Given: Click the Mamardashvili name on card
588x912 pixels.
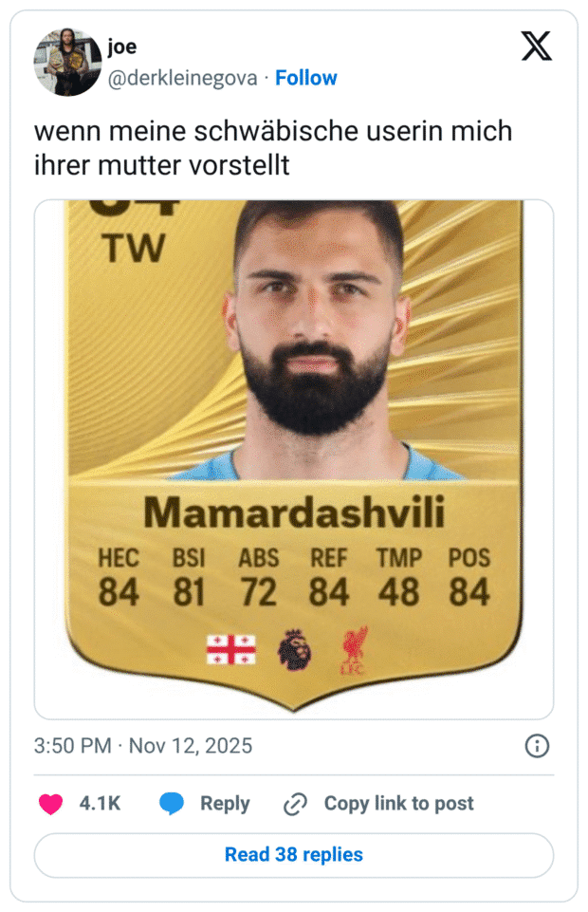Looking at the screenshot, I should point(294,513).
